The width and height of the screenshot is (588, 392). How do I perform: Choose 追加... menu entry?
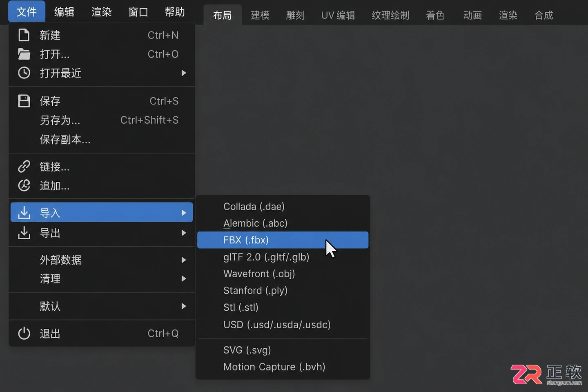pos(102,185)
